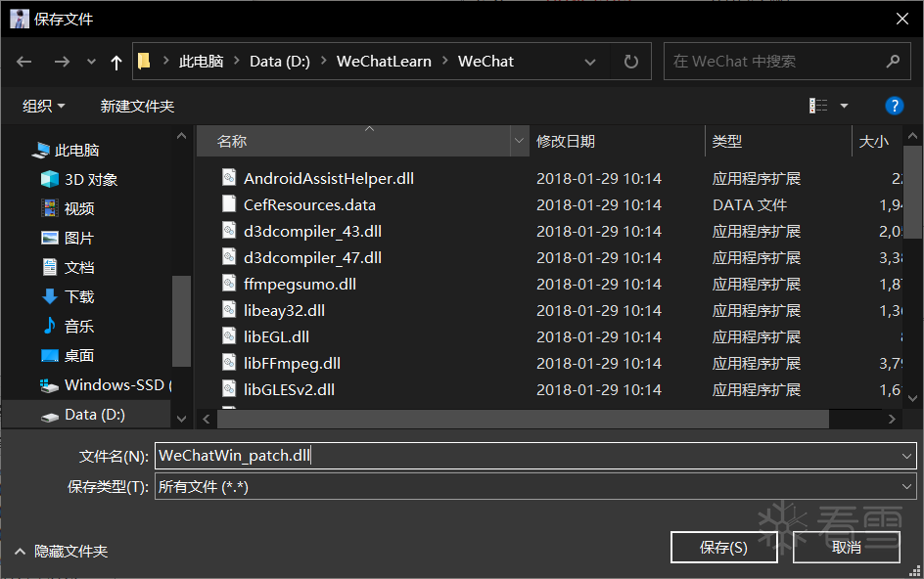Select WeChatLearn in the breadcrumb path

point(384,62)
